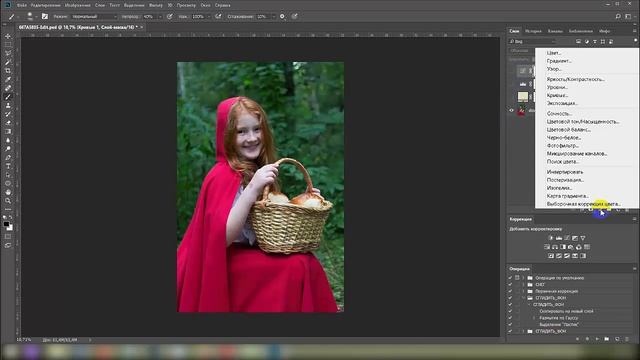Click the foreground color swatch
Viewport: 640px width, 360px height.
pos(6,224)
